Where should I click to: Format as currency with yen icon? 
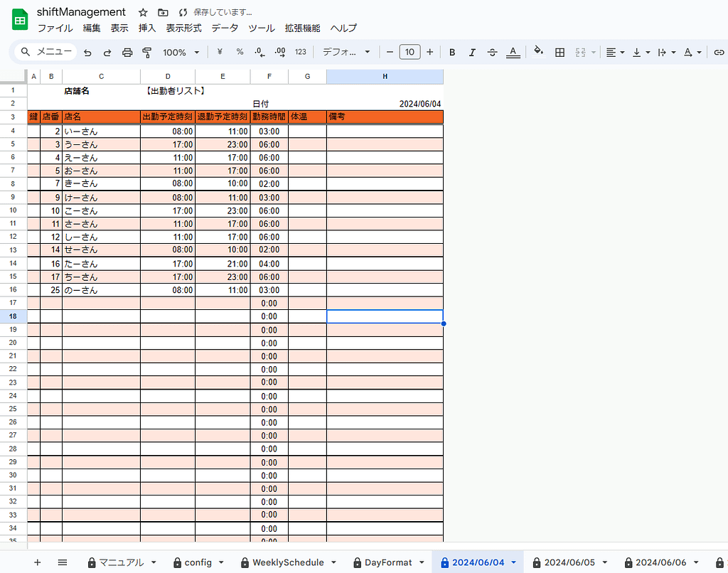pos(220,52)
